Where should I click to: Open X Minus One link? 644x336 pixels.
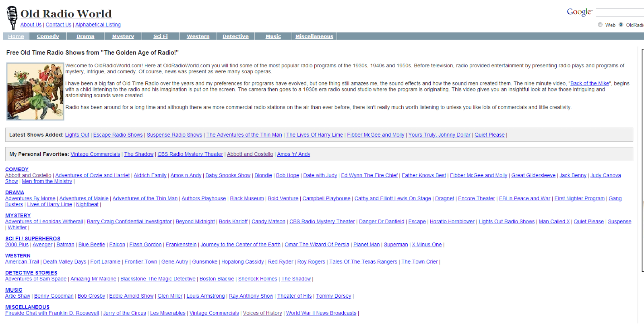pos(427,245)
